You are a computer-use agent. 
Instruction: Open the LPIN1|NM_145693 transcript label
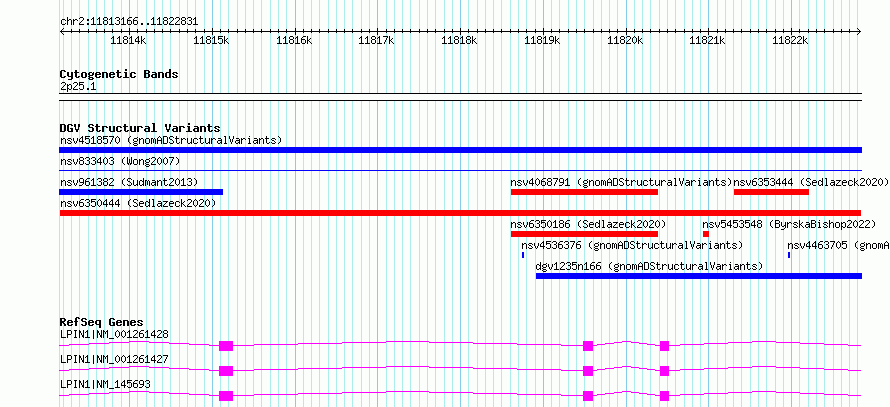tap(105, 385)
